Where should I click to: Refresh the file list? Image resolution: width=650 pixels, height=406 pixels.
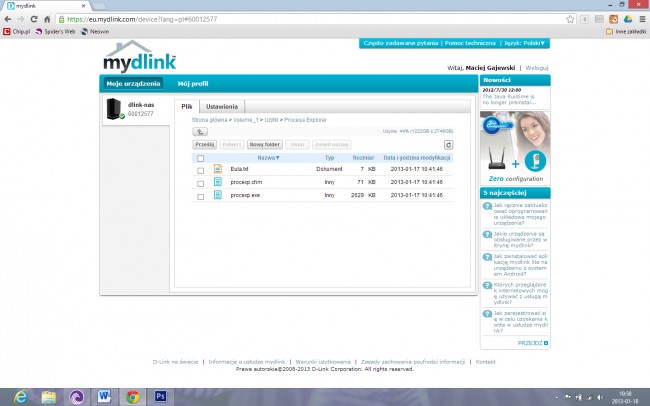[x=448, y=145]
